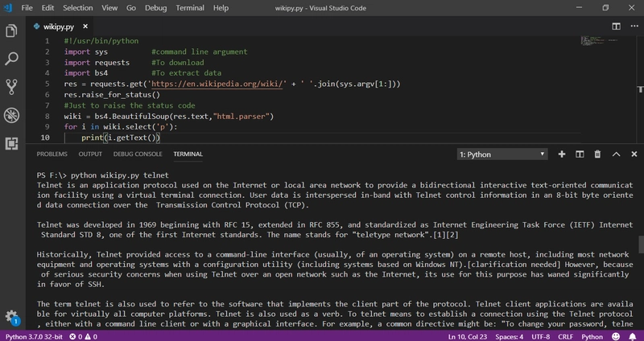Screen dimensions: 644x341
Task: Open the en.wikipedia.org URL link in code
Action: [x=217, y=84]
